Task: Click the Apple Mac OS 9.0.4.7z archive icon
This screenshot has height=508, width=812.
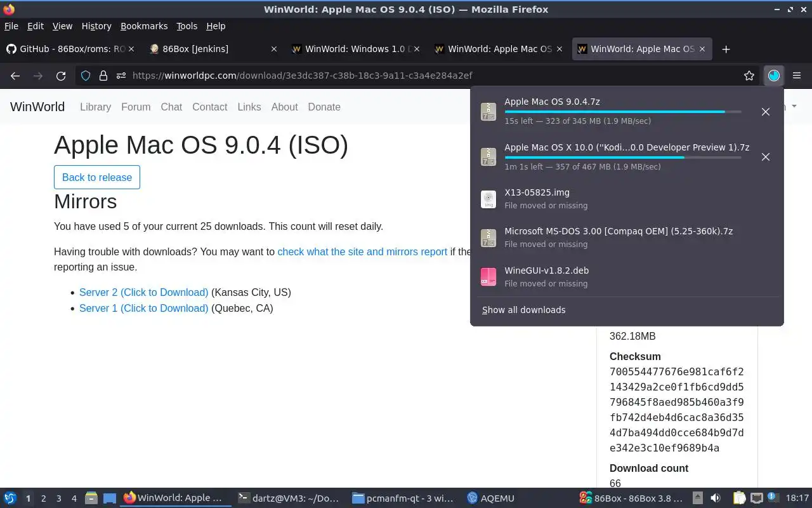Action: 488,111
